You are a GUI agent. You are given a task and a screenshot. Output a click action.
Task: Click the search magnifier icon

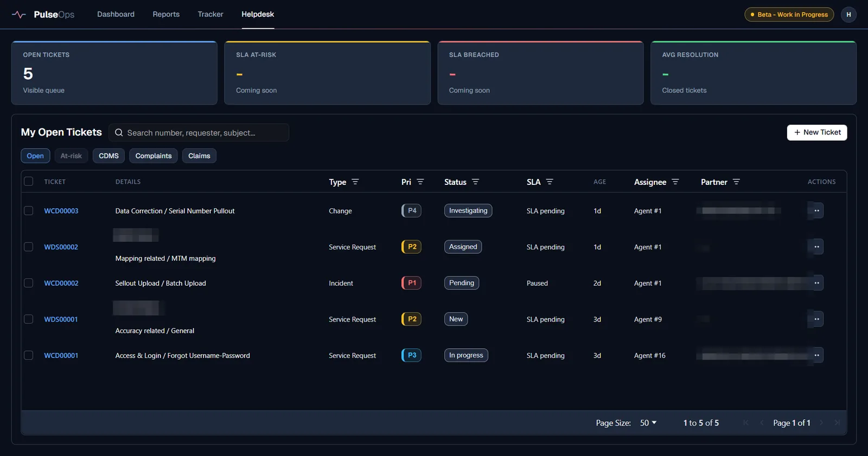click(119, 132)
